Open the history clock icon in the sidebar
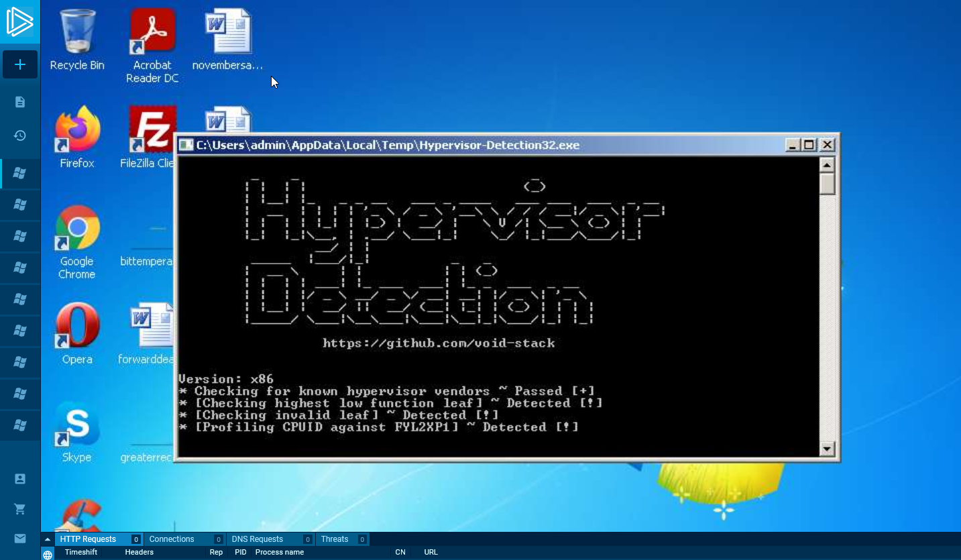The image size is (961, 560). click(20, 135)
